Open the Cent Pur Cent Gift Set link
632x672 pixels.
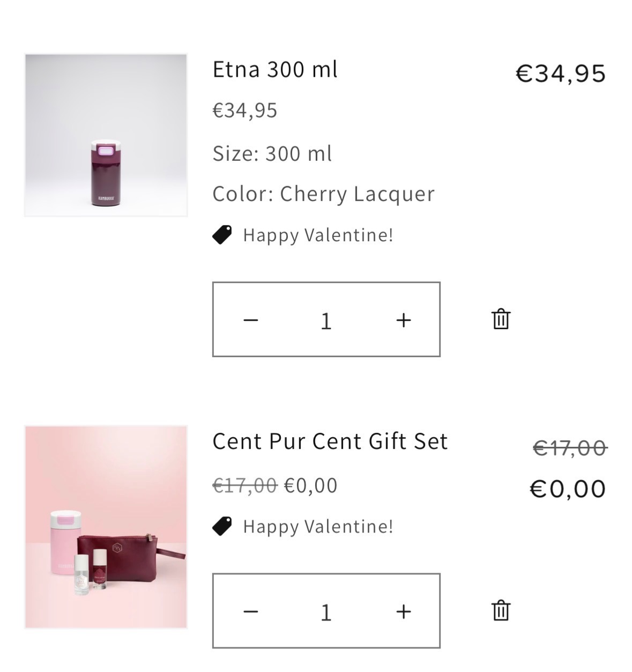point(330,441)
